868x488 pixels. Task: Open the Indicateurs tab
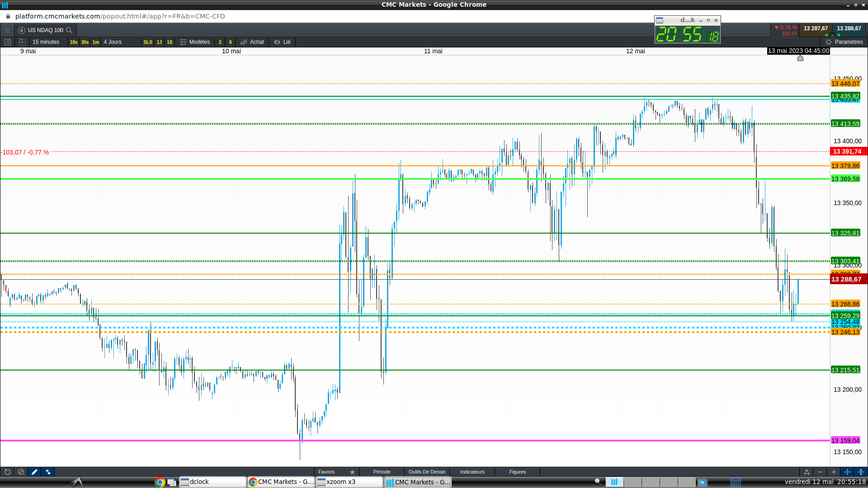[x=472, y=472]
